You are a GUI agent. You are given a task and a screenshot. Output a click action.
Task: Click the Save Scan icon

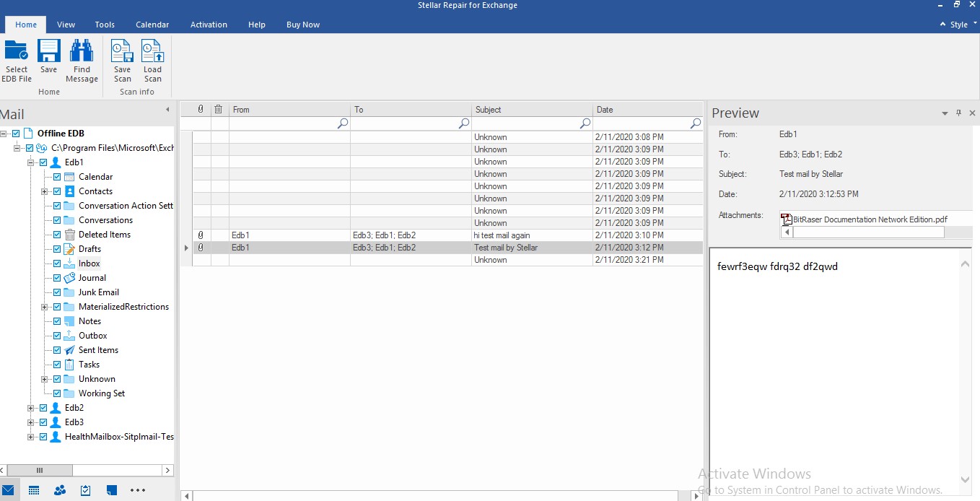(x=122, y=51)
